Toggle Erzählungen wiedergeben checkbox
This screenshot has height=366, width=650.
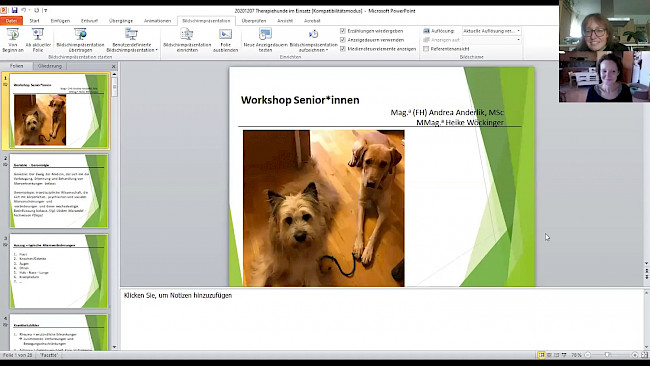(343, 31)
